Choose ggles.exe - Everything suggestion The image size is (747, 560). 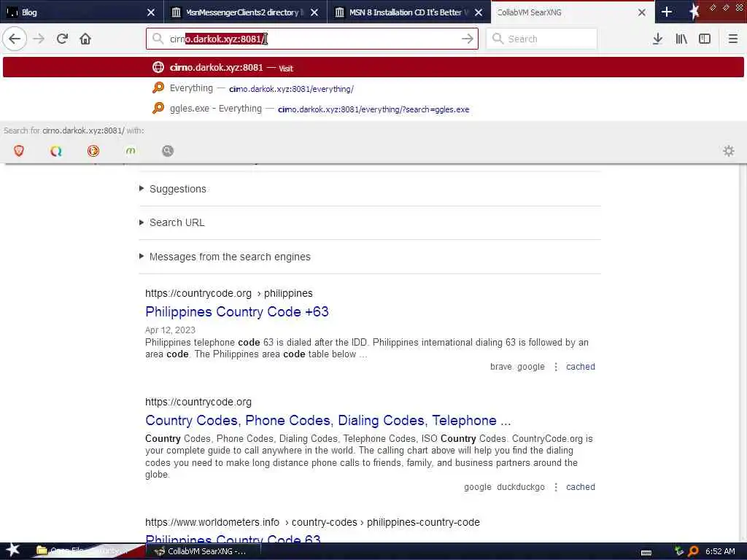[373, 109]
